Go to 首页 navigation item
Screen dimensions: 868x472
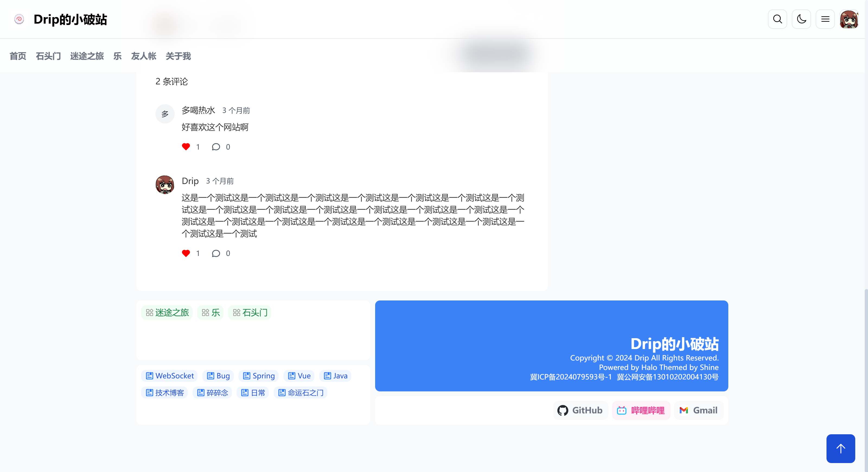click(x=18, y=56)
